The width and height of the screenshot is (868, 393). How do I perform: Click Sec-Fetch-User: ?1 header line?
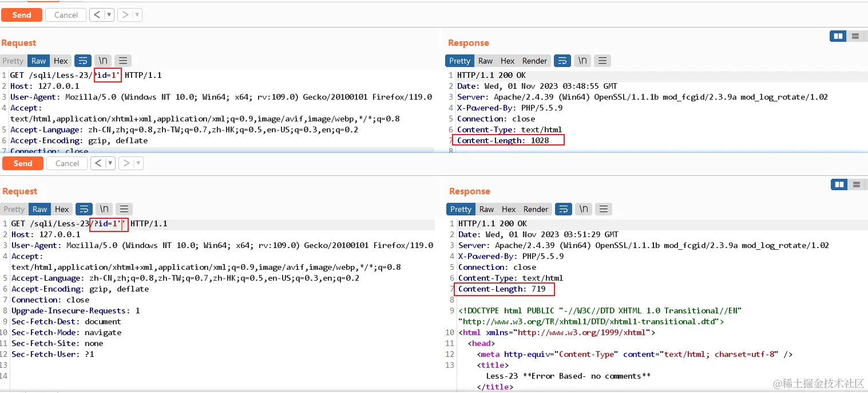53,354
